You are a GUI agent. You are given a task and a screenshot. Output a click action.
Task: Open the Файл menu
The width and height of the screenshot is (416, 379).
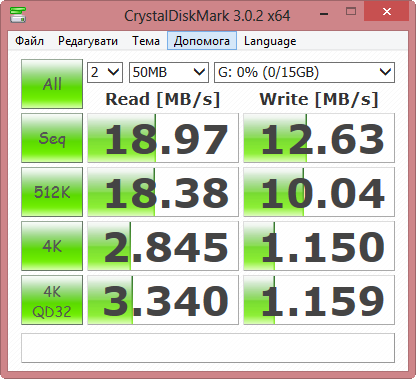[x=29, y=41]
